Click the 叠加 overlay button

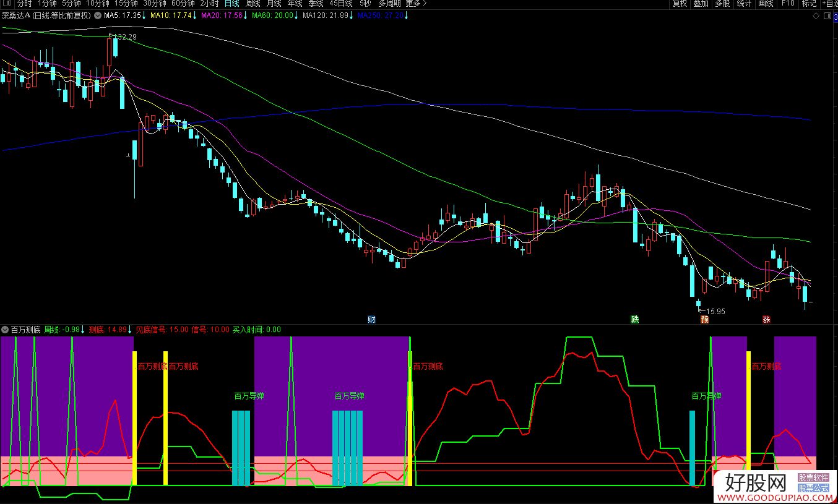click(701, 4)
